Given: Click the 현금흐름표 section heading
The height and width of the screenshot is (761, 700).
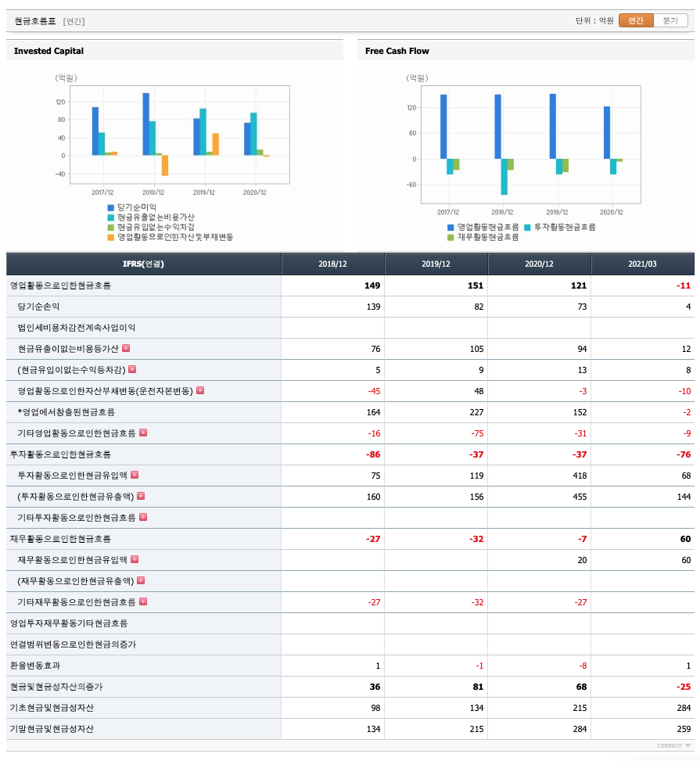Looking at the screenshot, I should pos(35,21).
